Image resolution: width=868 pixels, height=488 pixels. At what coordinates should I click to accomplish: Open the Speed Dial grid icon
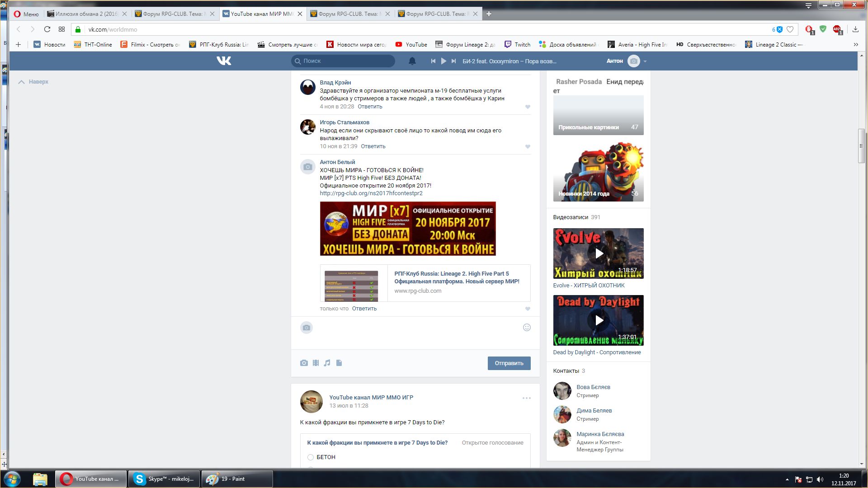click(61, 29)
